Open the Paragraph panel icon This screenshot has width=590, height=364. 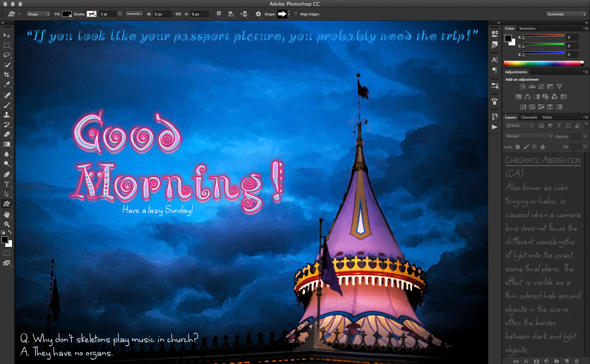coord(495,70)
